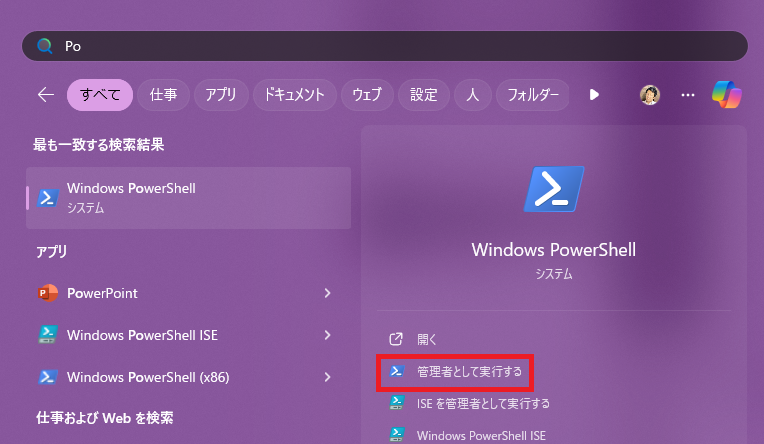This screenshot has height=444, width=764.
Task: Open Windows PowerShell (x86) from the list
Action: pyautogui.click(x=189, y=377)
